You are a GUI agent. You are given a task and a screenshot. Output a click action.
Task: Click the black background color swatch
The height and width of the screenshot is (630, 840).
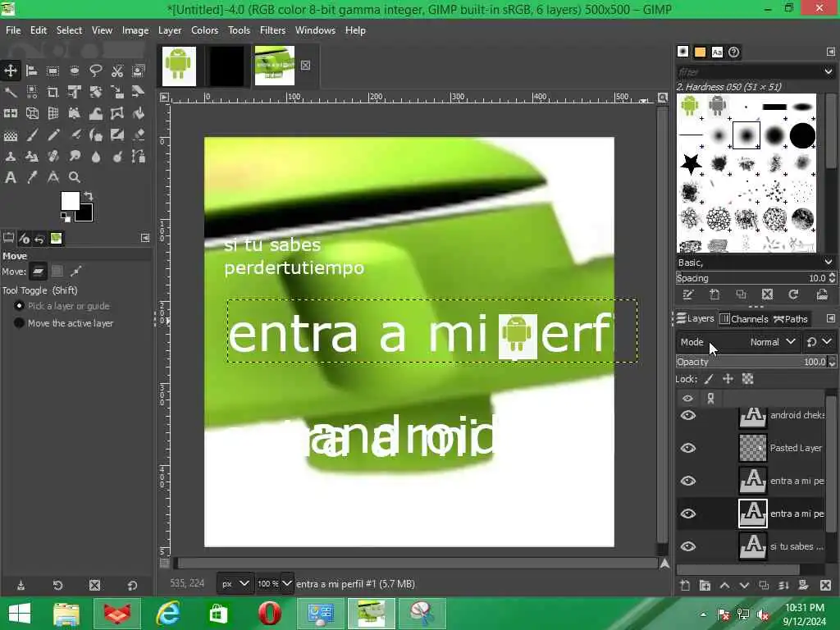pos(86,214)
